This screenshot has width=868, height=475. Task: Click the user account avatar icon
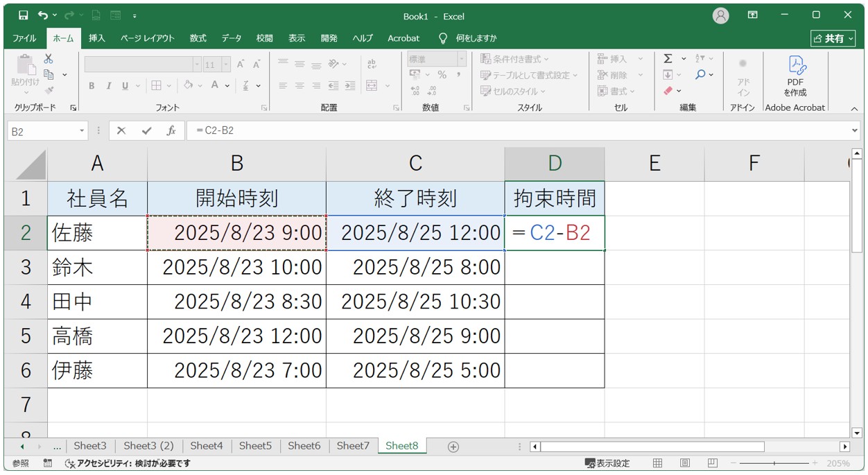click(721, 15)
